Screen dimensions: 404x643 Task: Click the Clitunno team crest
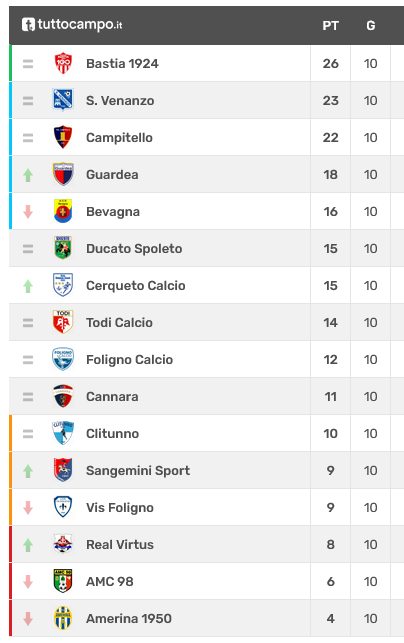click(x=63, y=433)
